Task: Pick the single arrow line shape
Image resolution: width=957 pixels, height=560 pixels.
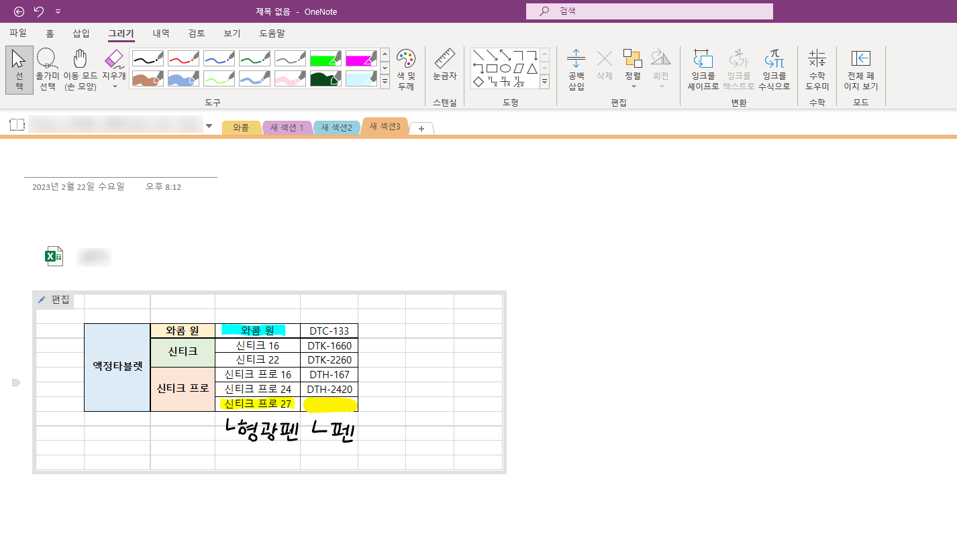Action: 492,55
